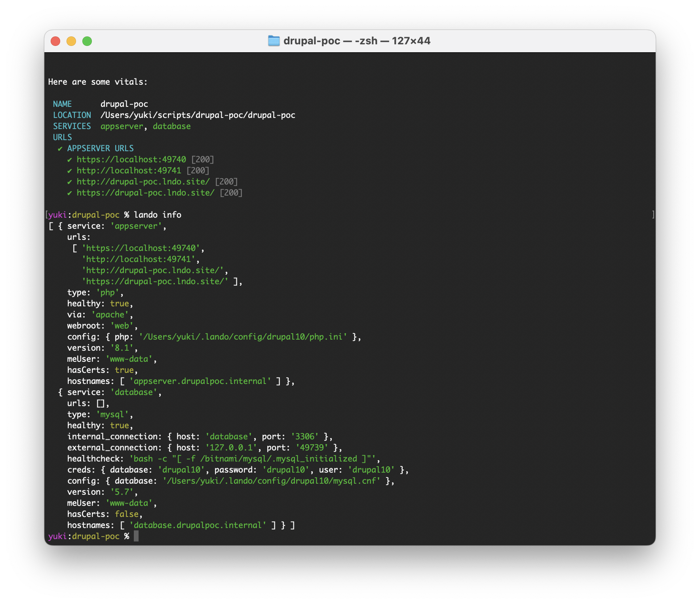Click the green zoom window button
Viewport: 700px width, 604px height.
[x=87, y=41]
